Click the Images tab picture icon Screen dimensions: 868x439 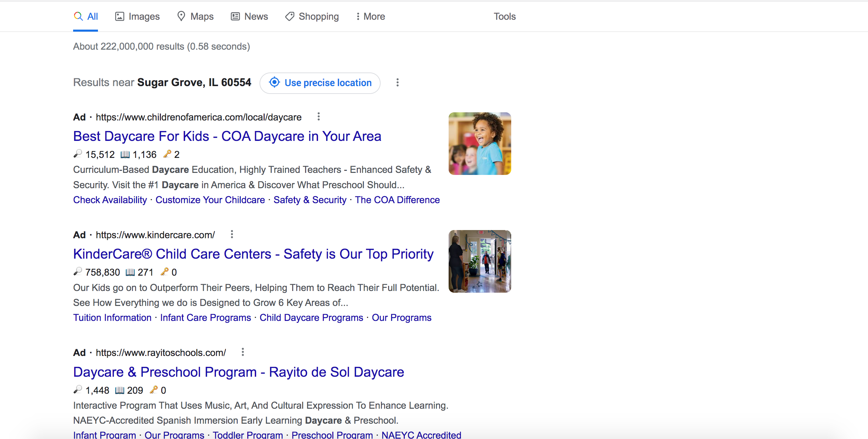[120, 16]
